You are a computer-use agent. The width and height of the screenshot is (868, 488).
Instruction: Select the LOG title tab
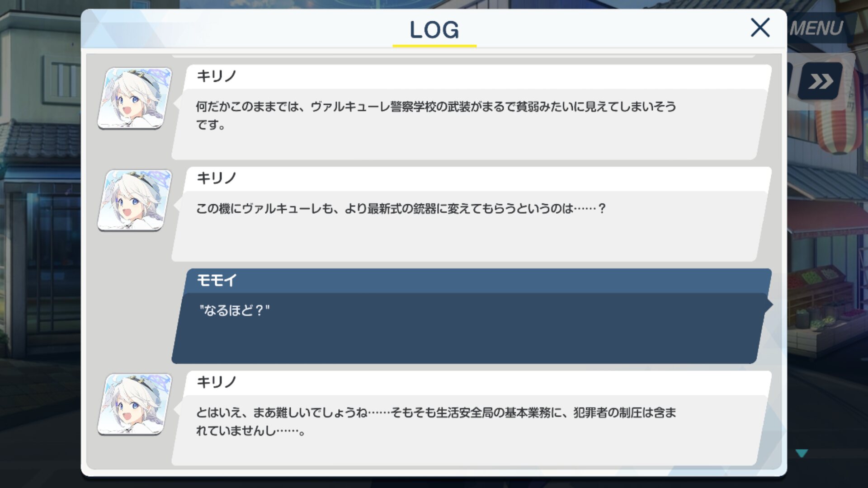tap(434, 30)
